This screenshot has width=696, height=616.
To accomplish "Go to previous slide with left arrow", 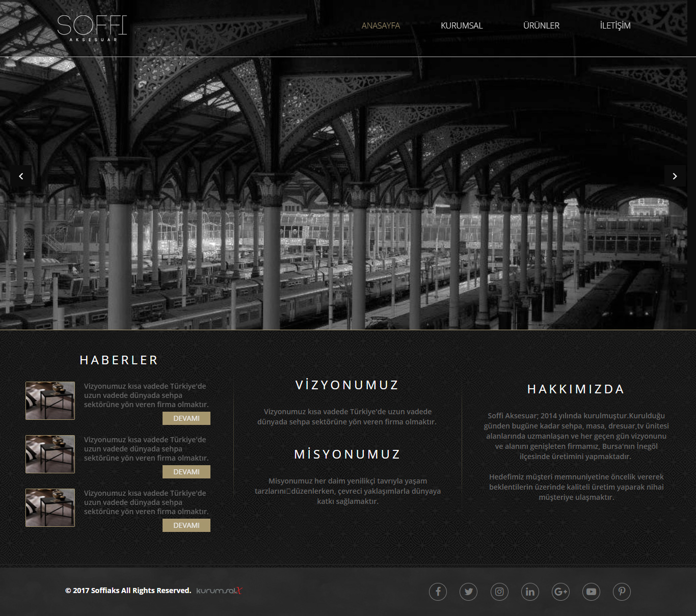I will pyautogui.click(x=21, y=176).
